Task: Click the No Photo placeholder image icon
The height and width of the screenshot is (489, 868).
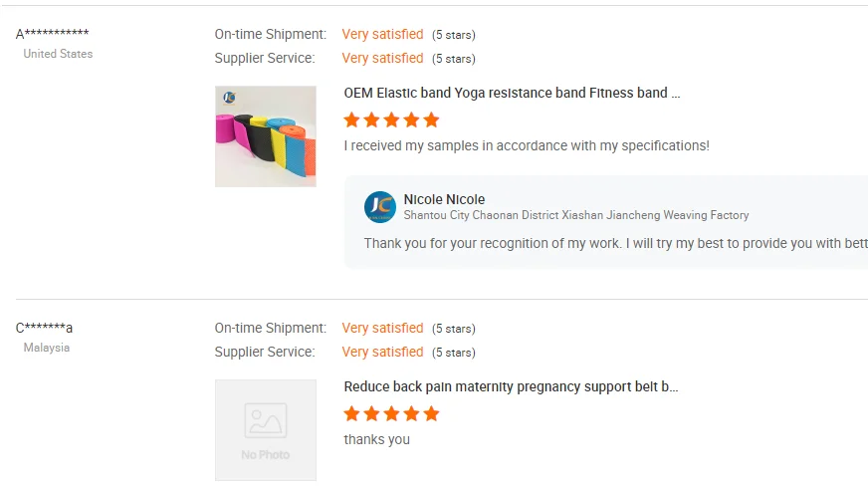Action: 266,421
